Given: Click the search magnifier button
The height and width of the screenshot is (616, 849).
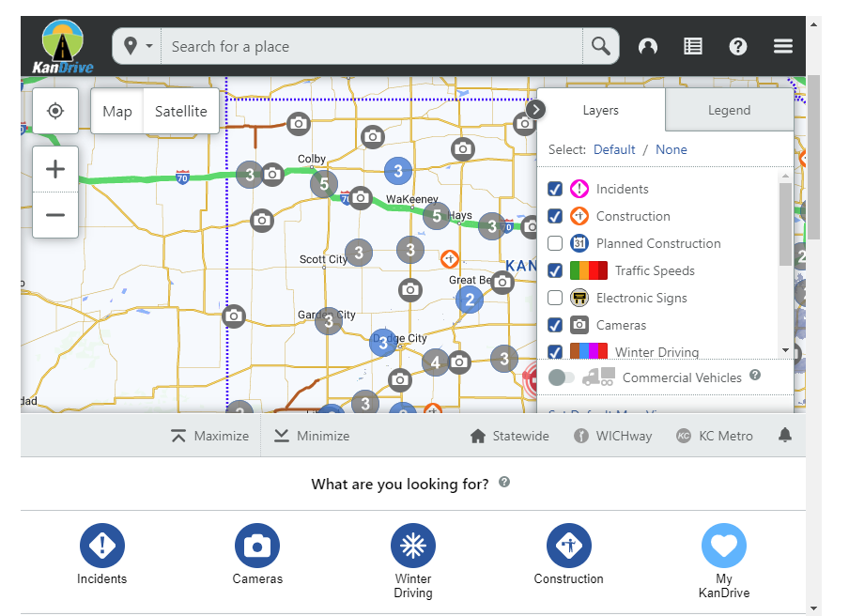Looking at the screenshot, I should [600, 46].
